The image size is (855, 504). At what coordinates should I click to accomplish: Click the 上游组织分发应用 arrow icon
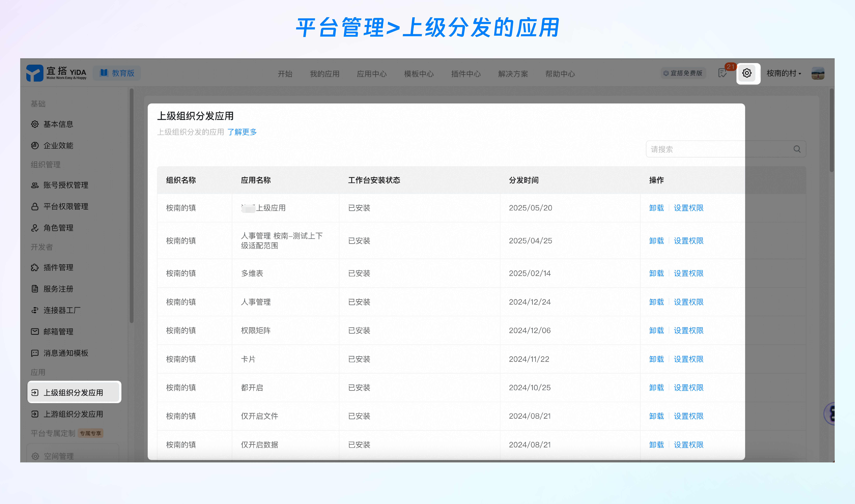tap(35, 414)
